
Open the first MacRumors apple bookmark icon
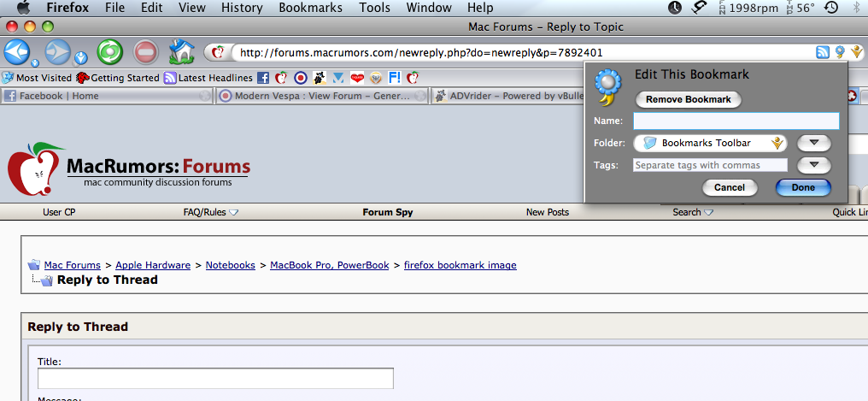point(281,78)
